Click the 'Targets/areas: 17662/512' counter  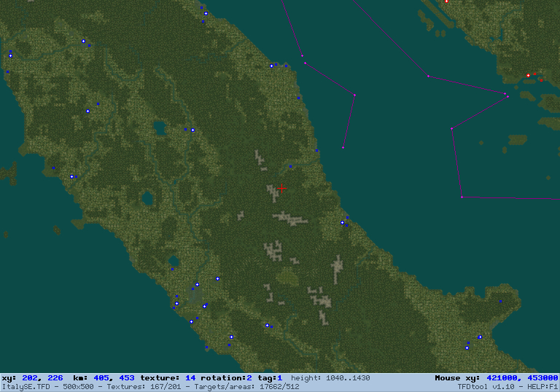point(246,387)
